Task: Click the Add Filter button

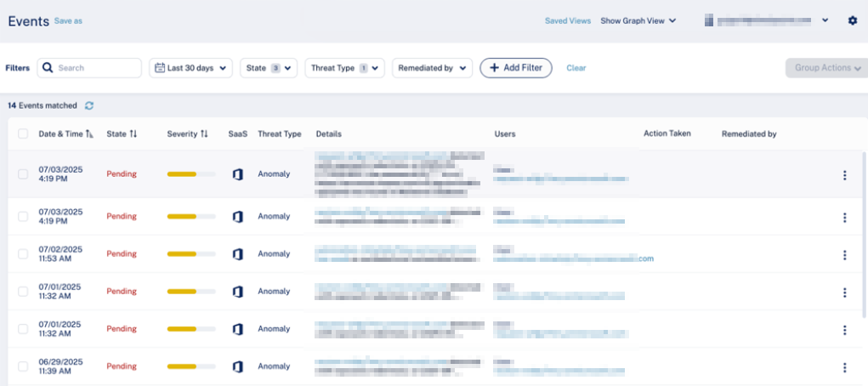Action: coord(516,68)
